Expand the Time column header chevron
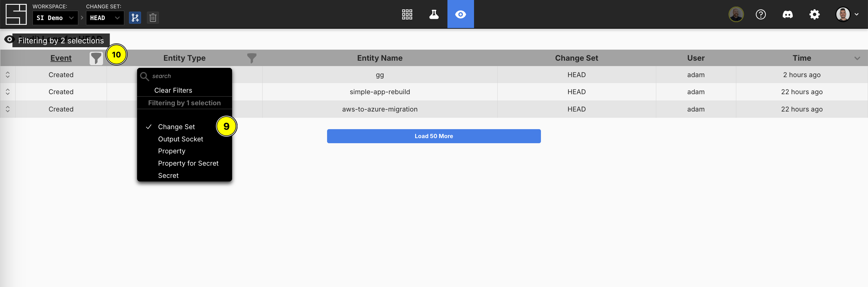 pos(858,58)
